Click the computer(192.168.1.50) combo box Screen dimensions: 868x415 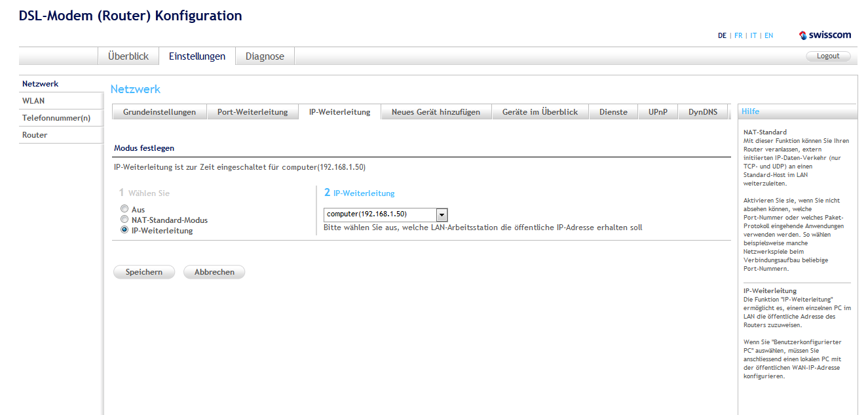(380, 214)
